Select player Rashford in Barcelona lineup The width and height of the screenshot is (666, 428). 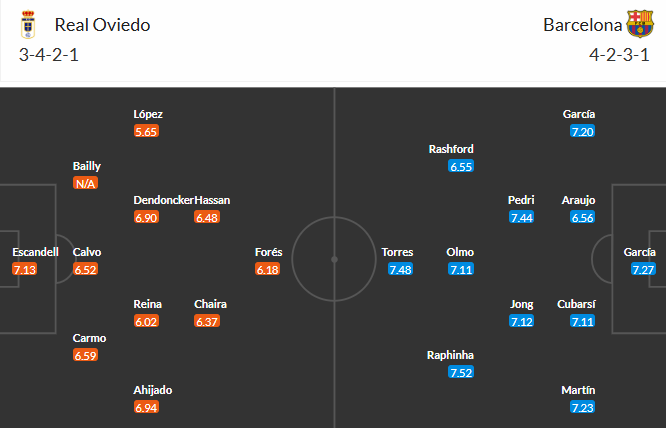(451, 149)
